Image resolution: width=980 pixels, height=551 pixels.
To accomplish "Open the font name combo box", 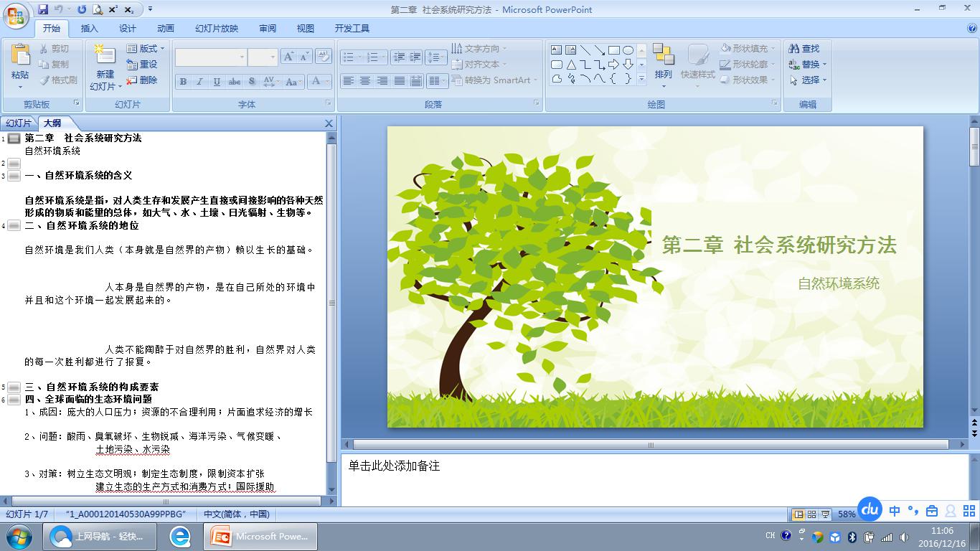I will pyautogui.click(x=211, y=57).
